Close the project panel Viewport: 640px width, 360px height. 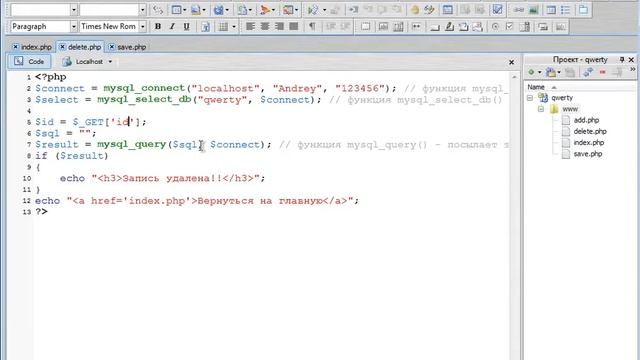631,60
